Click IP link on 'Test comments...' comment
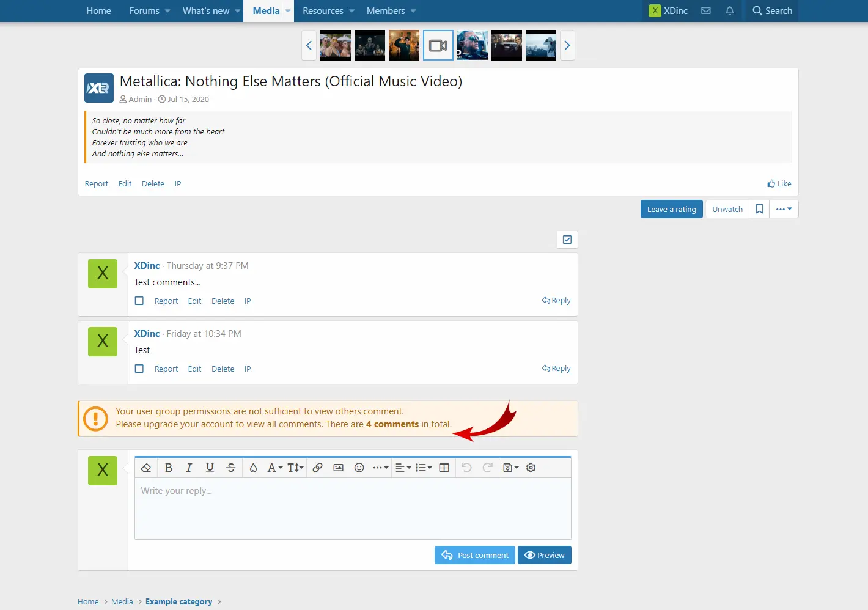The width and height of the screenshot is (868, 610). tap(248, 301)
